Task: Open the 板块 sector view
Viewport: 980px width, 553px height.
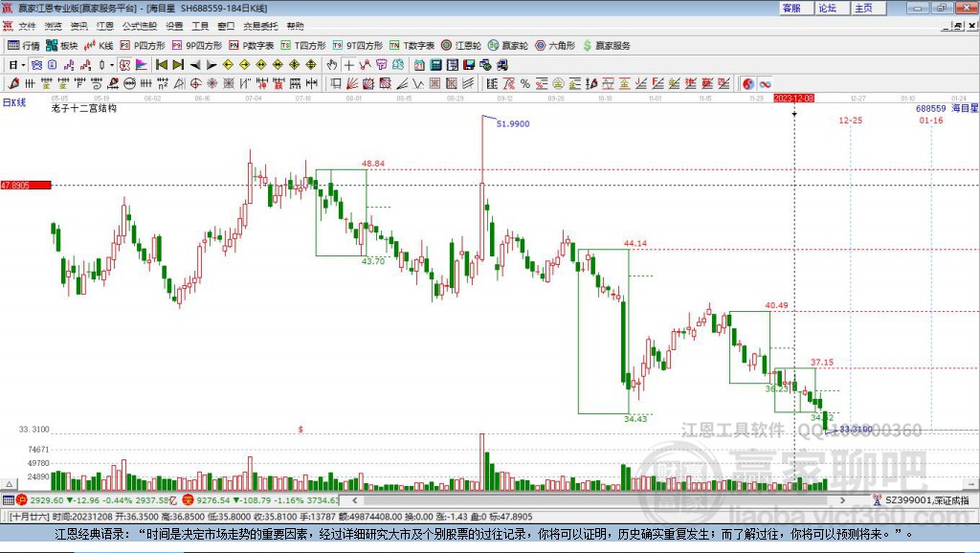Action: tap(61, 46)
